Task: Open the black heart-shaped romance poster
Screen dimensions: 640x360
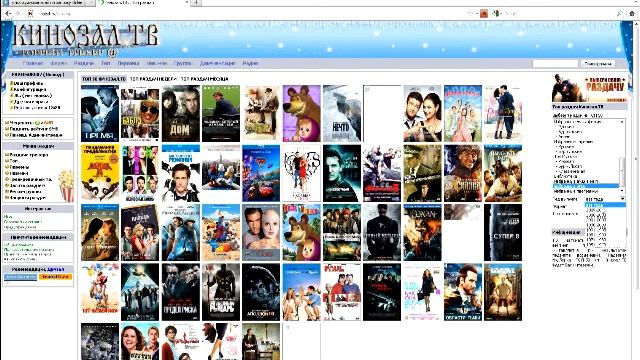Action: 302,173
